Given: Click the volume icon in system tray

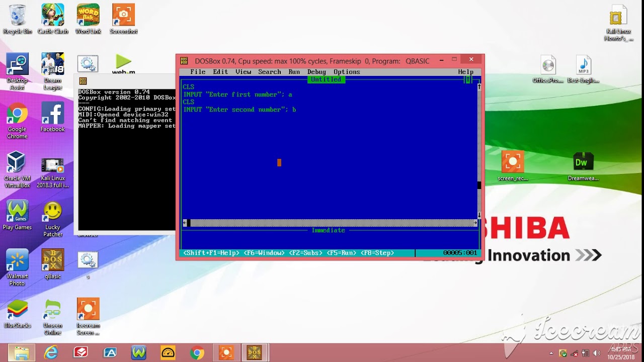Looking at the screenshot, I should point(597,353).
